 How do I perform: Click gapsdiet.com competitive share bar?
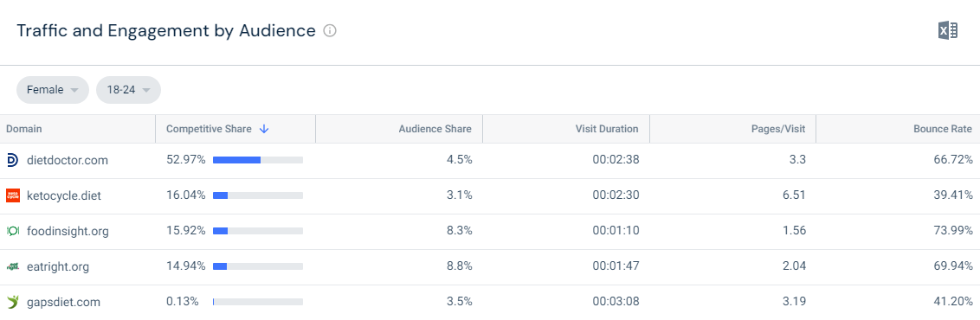coord(257,303)
